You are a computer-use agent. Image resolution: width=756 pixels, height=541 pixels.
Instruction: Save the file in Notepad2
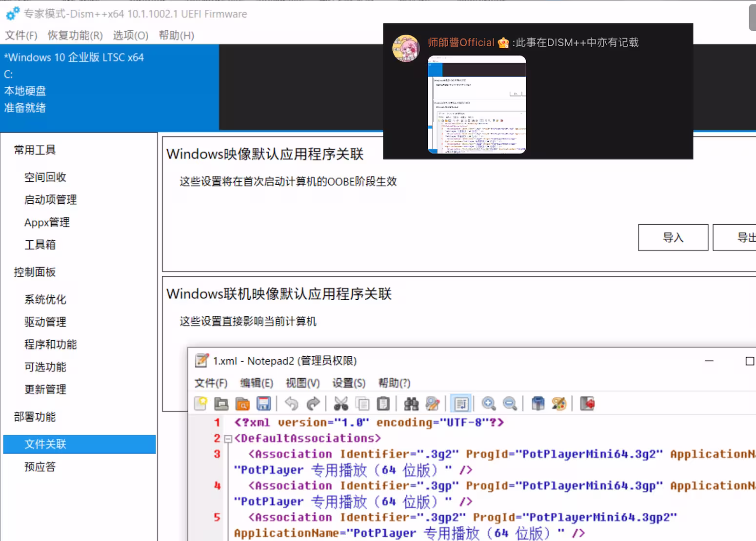[262, 404]
